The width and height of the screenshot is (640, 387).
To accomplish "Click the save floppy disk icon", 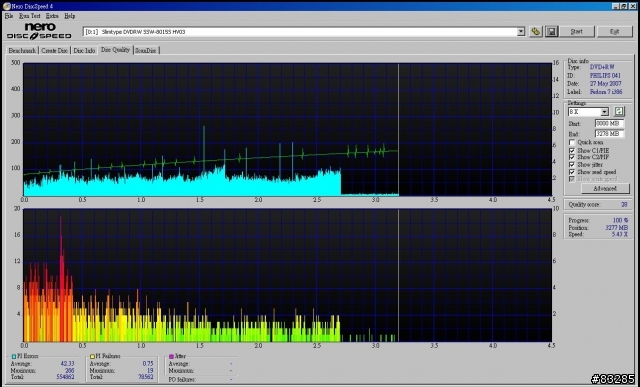I will point(551,31).
